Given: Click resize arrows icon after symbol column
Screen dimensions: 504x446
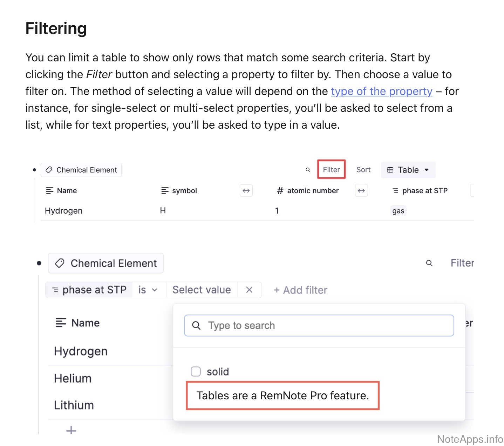Looking at the screenshot, I should pos(246,191).
